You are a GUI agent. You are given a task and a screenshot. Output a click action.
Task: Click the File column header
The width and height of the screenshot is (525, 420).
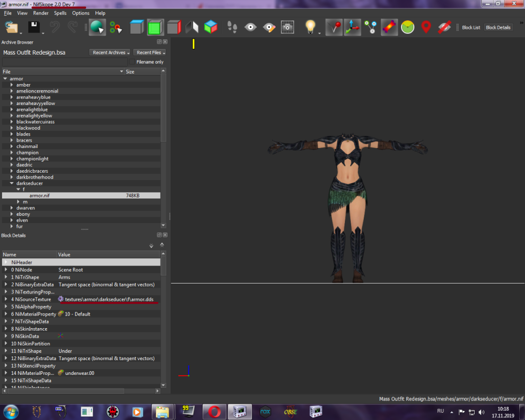coord(64,72)
